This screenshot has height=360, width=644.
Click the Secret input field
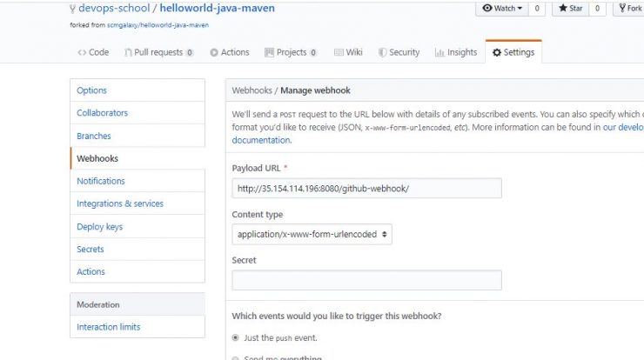[366, 280]
